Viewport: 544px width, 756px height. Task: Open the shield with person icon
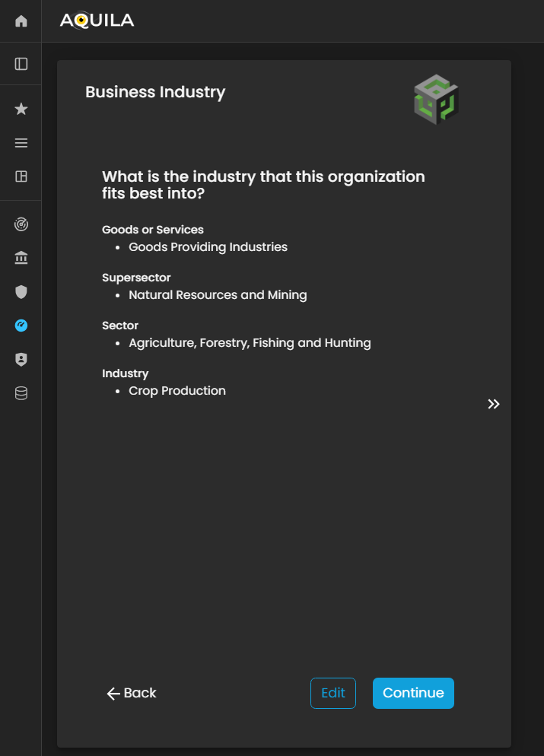pyautogui.click(x=21, y=360)
